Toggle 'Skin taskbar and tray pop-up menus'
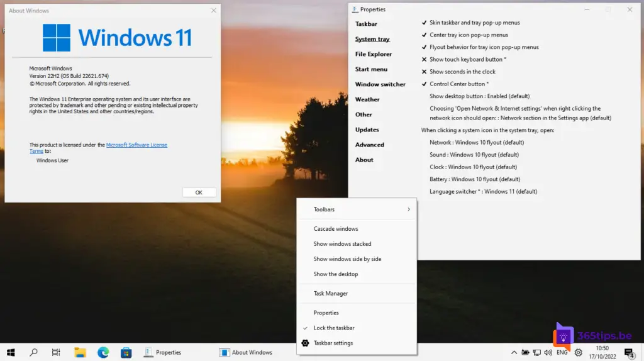The height and width of the screenshot is (361, 644). tap(474, 23)
